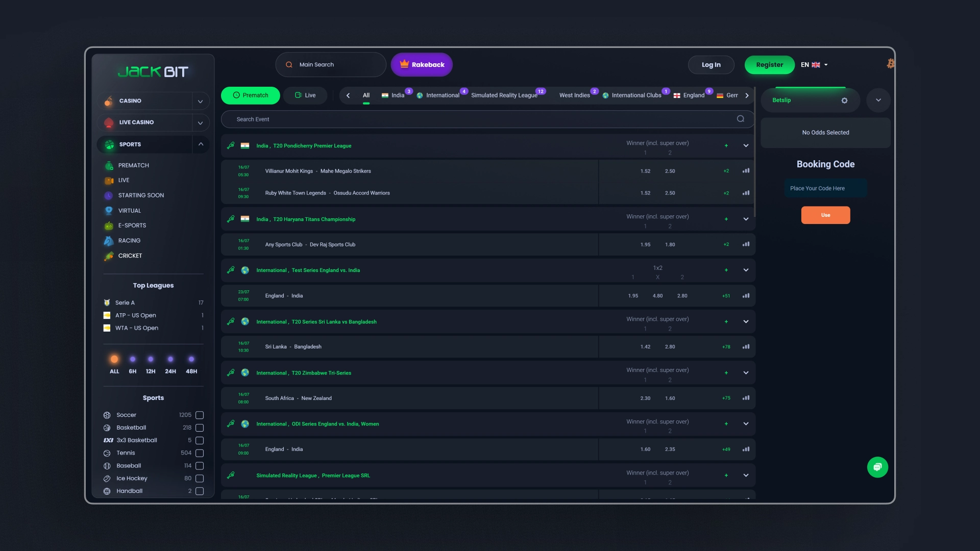Click the Place Your Code Here field
The image size is (980, 551).
pyautogui.click(x=825, y=188)
